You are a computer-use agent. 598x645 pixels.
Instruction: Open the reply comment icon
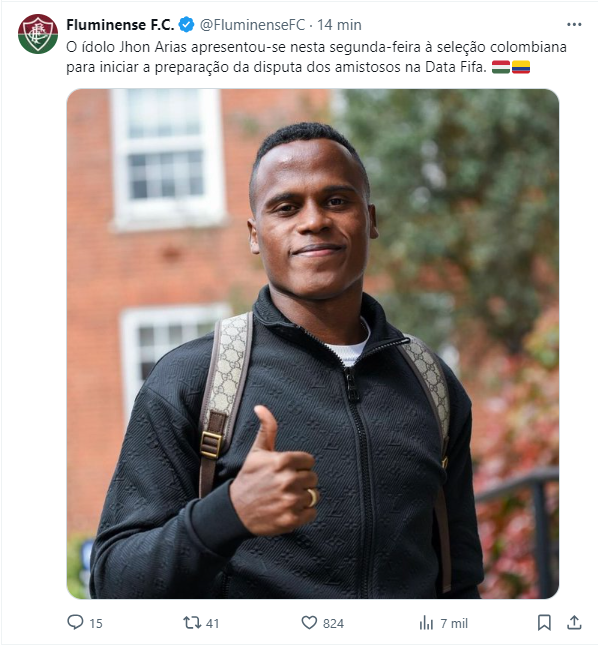pos(75,622)
